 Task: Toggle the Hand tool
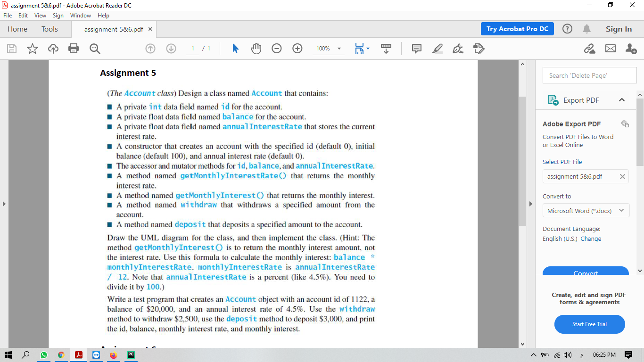pos(256,48)
